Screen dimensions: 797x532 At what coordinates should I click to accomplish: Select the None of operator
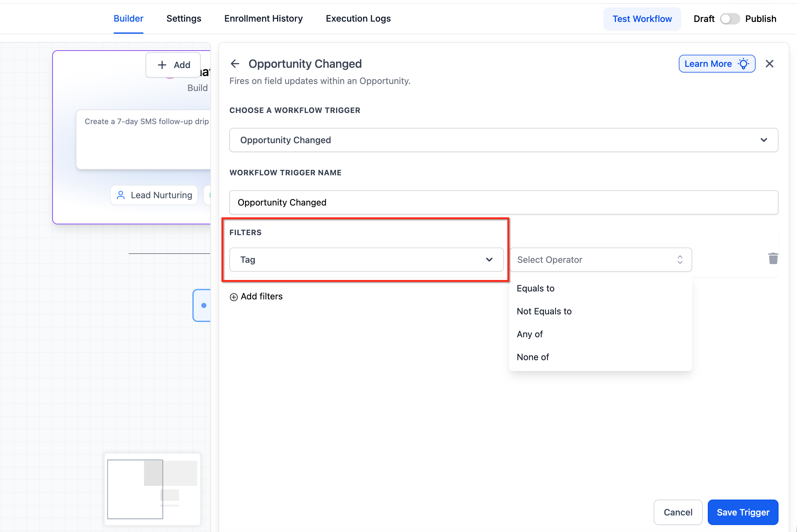click(533, 357)
